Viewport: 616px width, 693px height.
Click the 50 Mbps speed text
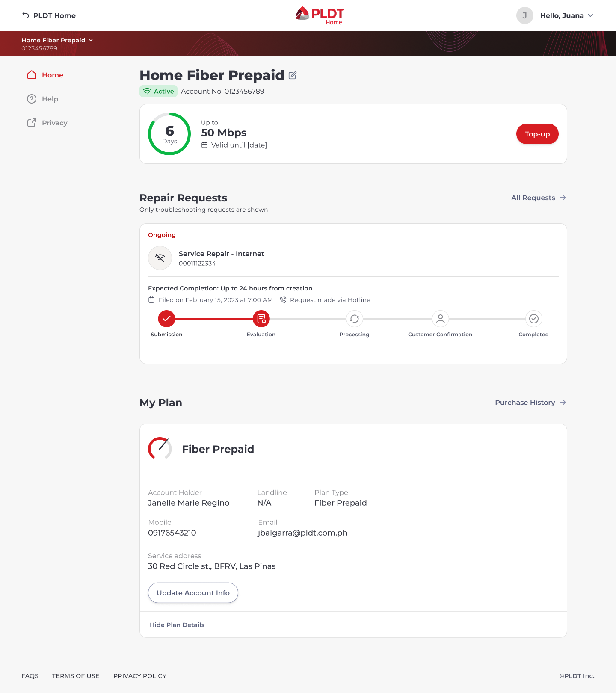[224, 133]
